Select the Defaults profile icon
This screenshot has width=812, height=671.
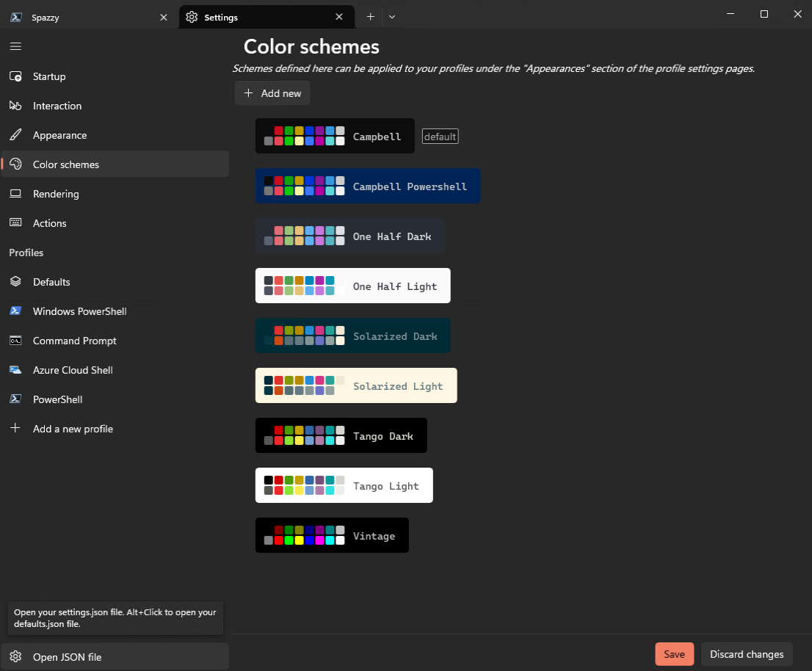point(15,282)
